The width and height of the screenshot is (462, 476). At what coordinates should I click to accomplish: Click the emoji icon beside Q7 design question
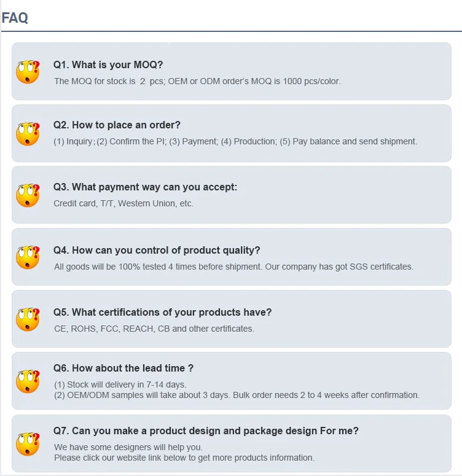pyautogui.click(x=28, y=443)
